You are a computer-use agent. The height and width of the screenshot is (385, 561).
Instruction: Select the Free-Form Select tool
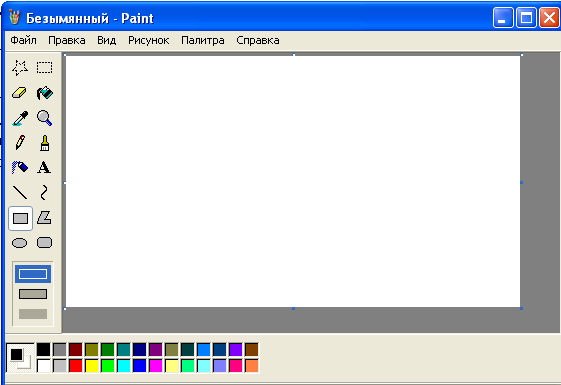[x=20, y=68]
